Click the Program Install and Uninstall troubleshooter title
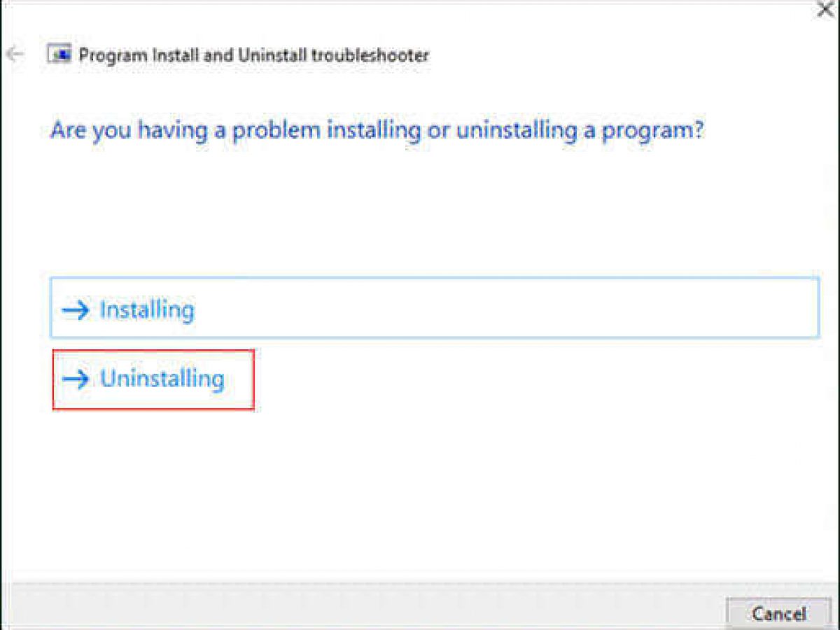 pyautogui.click(x=253, y=55)
